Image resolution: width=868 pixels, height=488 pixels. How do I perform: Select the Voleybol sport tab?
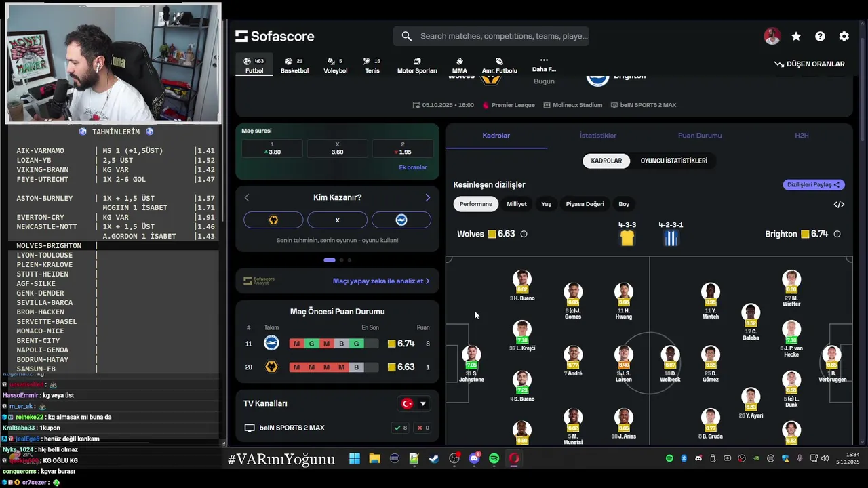[335, 65]
